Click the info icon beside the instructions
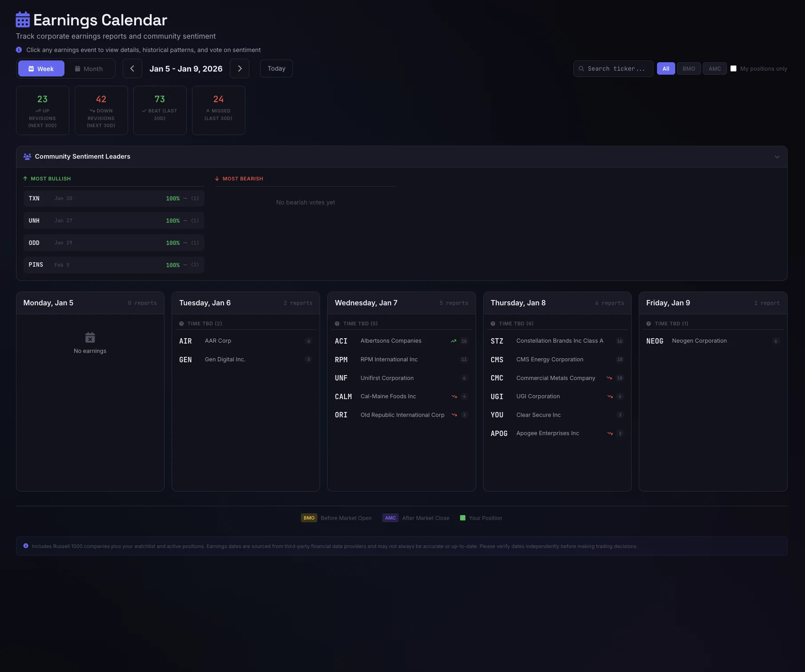 tap(19, 50)
